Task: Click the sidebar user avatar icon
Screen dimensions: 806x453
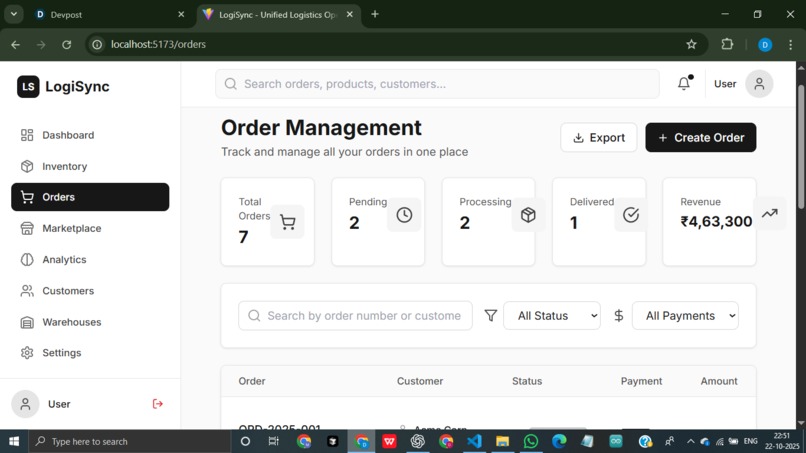Action: coord(25,404)
